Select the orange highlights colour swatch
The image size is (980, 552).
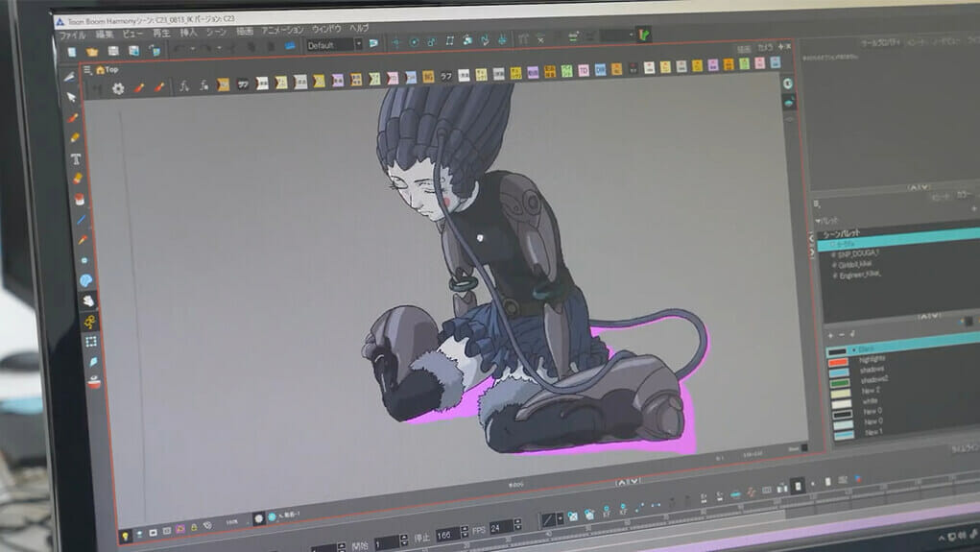pyautogui.click(x=838, y=362)
